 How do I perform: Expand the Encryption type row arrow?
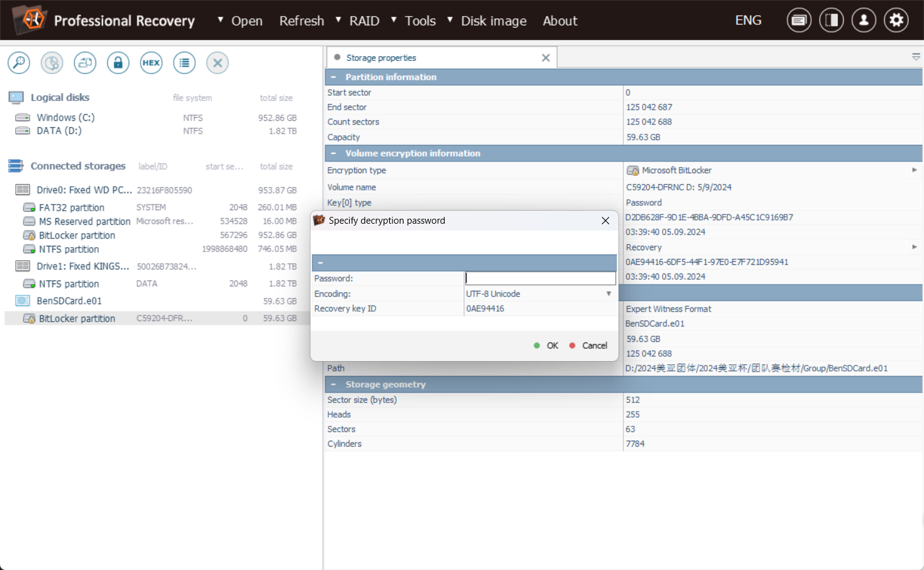(x=915, y=170)
